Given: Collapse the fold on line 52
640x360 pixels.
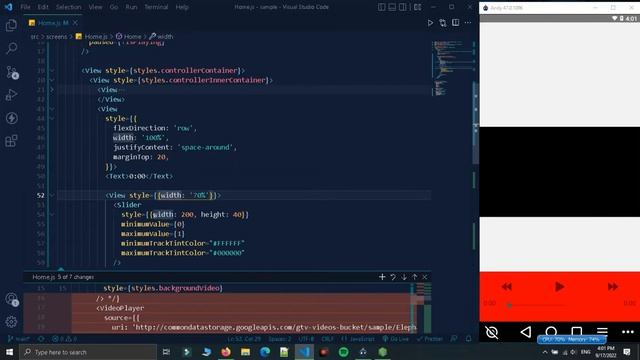Looking at the screenshot, I should [x=52, y=196].
